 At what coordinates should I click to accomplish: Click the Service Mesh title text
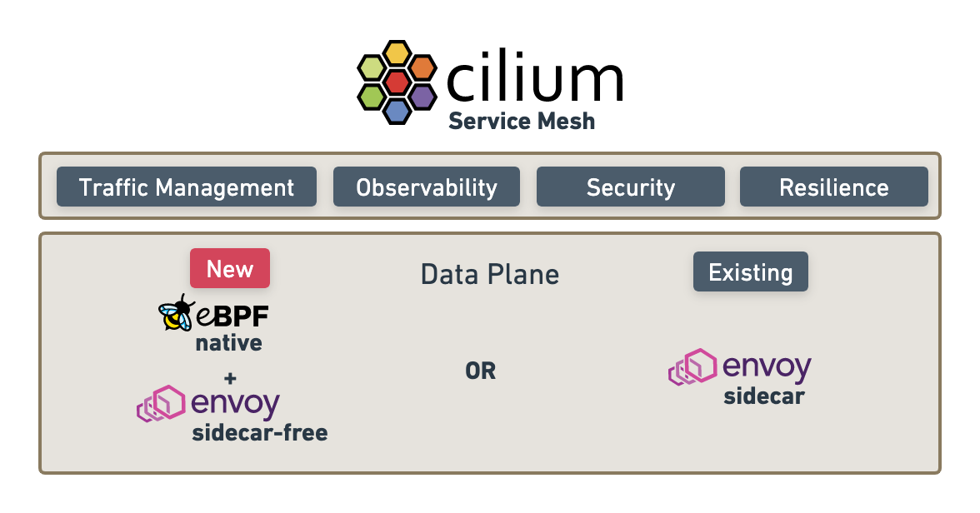coord(522,122)
